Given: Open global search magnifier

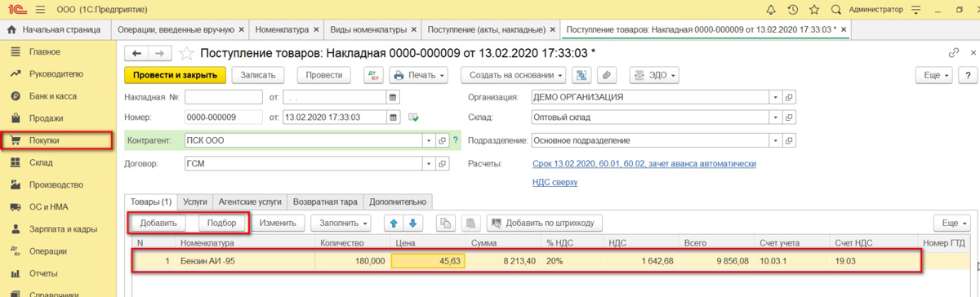Looking at the screenshot, I should coord(835,9).
